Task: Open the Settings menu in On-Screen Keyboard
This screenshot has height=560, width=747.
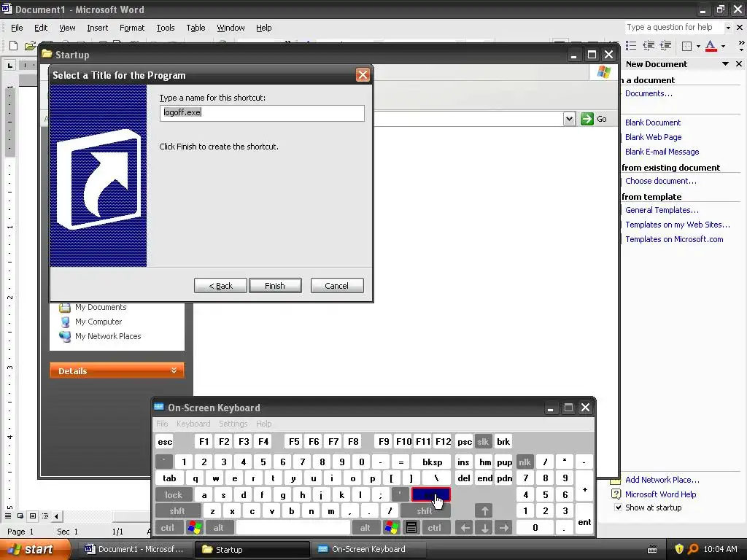Action: tap(233, 424)
